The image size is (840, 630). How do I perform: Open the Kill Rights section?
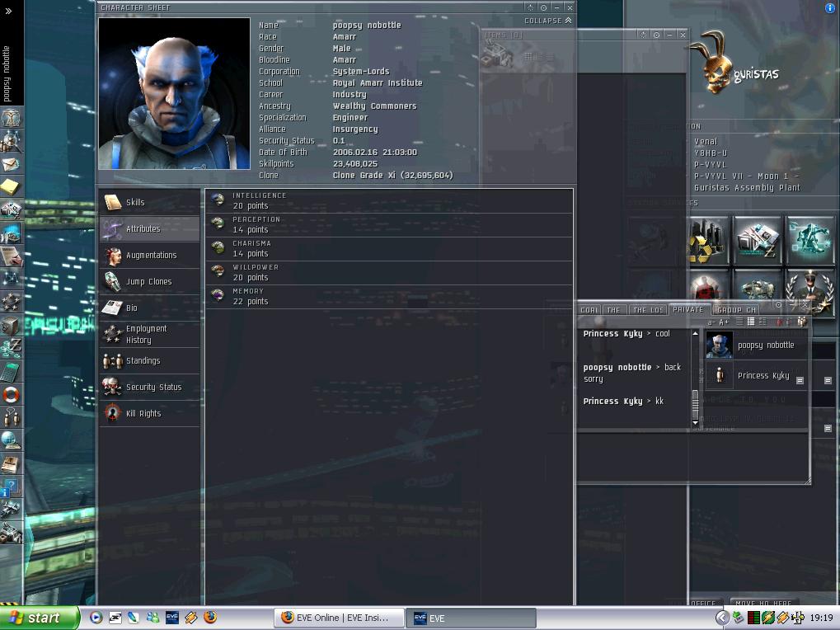coord(149,414)
